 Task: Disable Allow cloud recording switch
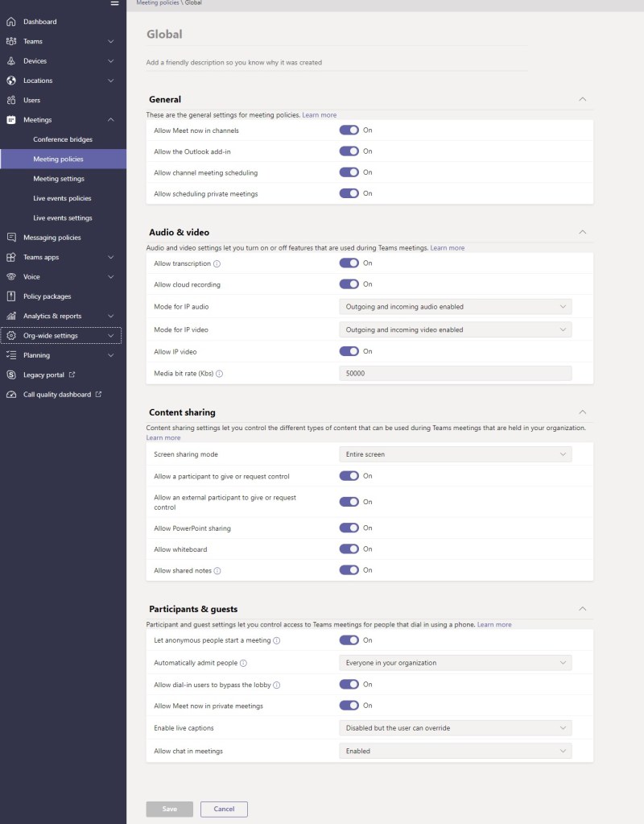pos(349,284)
